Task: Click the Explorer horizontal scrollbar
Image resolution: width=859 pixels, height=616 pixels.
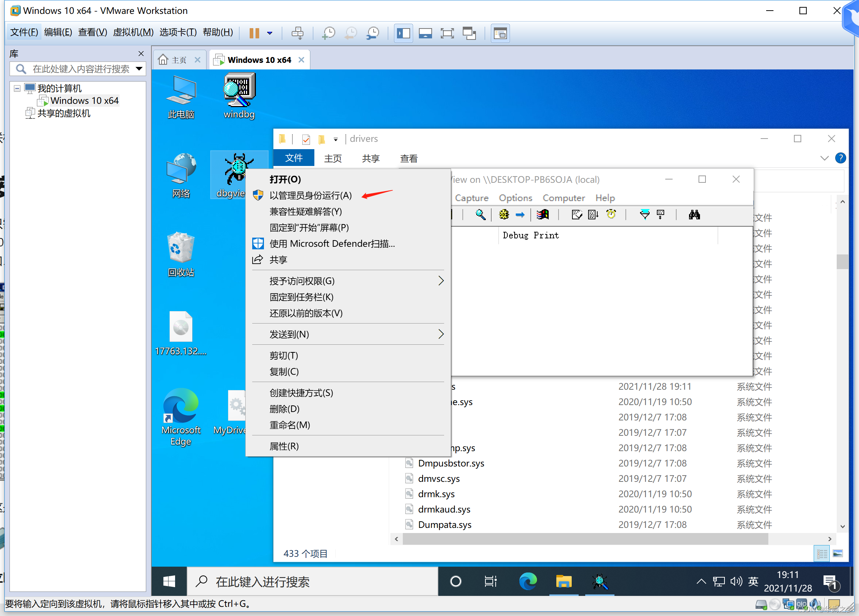Action: click(585, 539)
